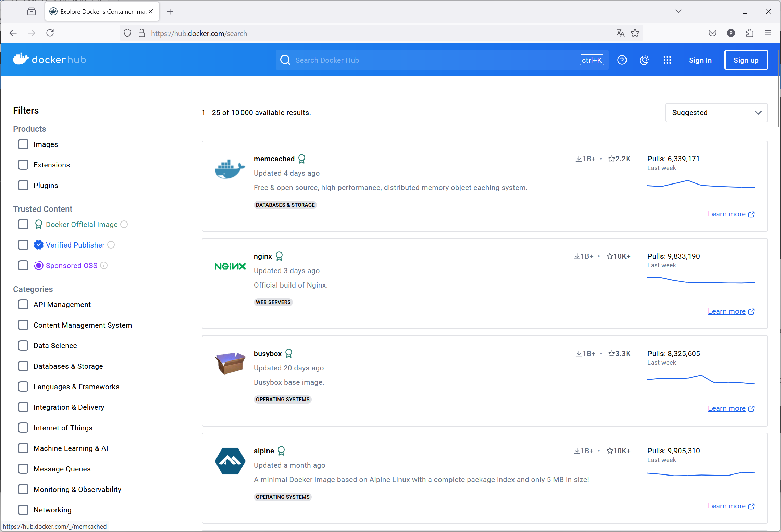Check the Extensions filter
This screenshot has height=532, width=781.
(x=23, y=165)
